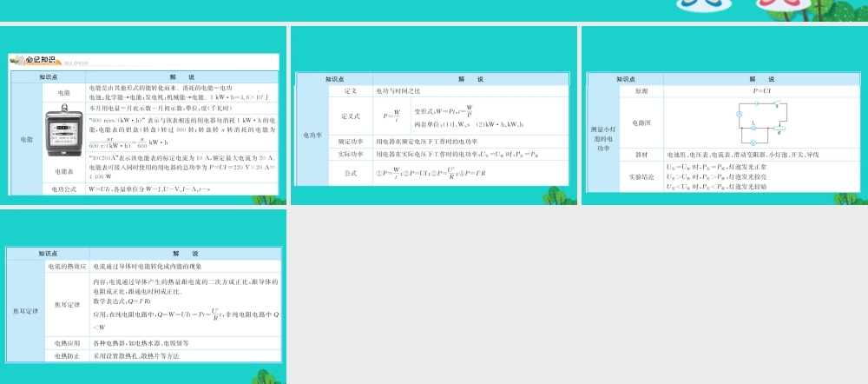868x384 pixels.
Task: Select the 实际功率 cell
Action: point(351,154)
